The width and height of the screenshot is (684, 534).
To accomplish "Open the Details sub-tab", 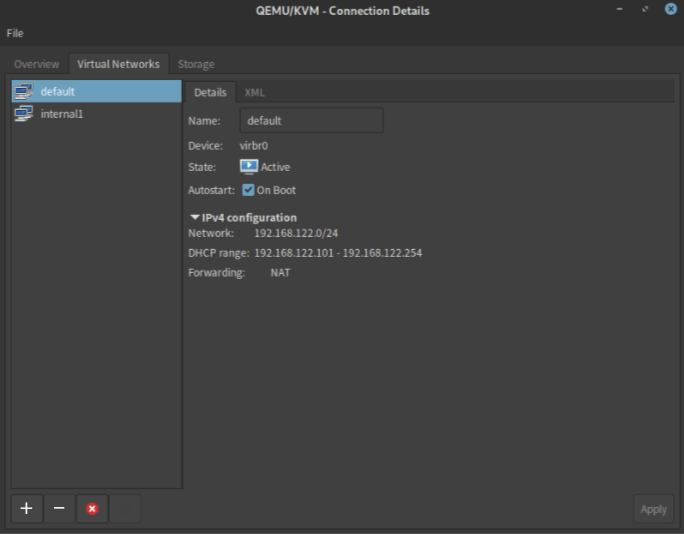I will click(210, 92).
